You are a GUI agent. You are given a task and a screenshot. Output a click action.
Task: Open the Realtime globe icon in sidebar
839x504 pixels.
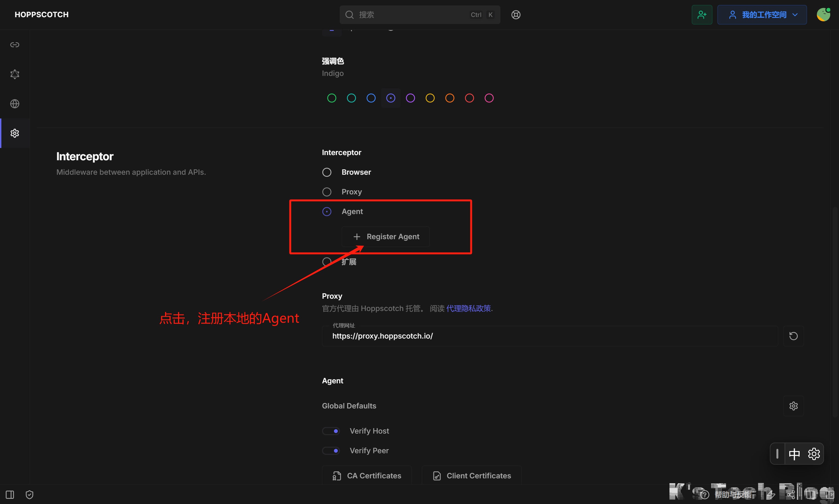(x=14, y=103)
